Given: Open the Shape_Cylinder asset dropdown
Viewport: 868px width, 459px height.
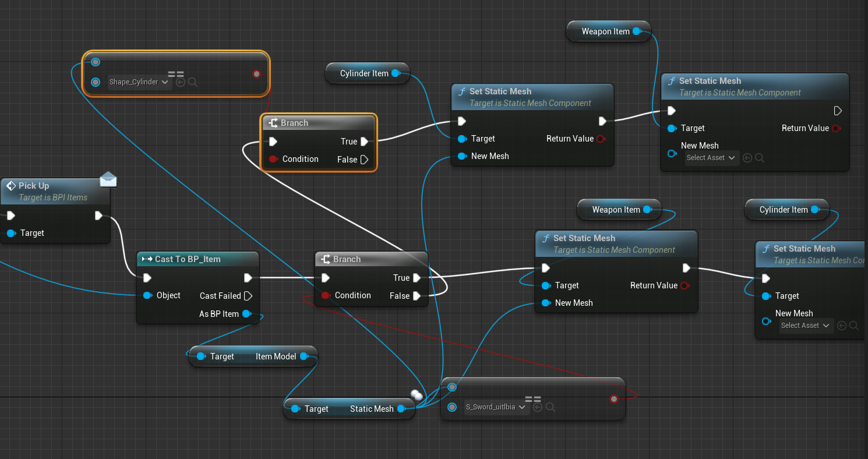Looking at the screenshot, I should pyautogui.click(x=139, y=82).
